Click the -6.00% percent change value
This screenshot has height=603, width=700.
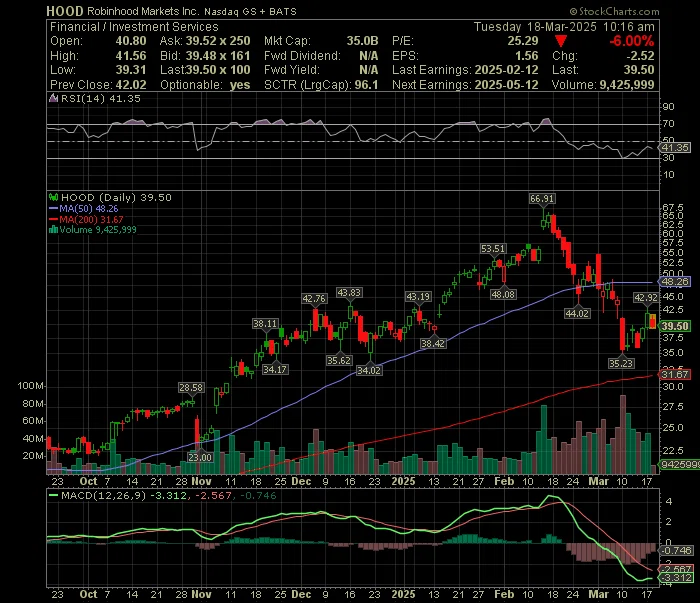(x=632, y=41)
